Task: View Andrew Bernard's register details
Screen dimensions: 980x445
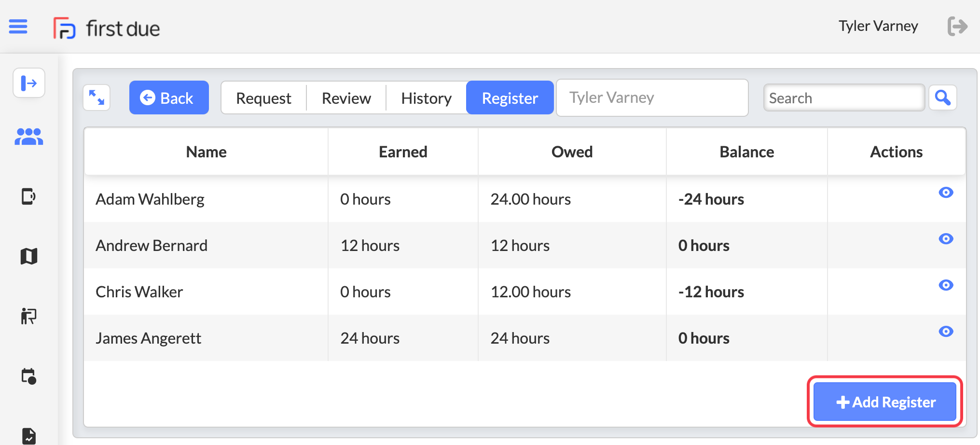Action: (946, 239)
